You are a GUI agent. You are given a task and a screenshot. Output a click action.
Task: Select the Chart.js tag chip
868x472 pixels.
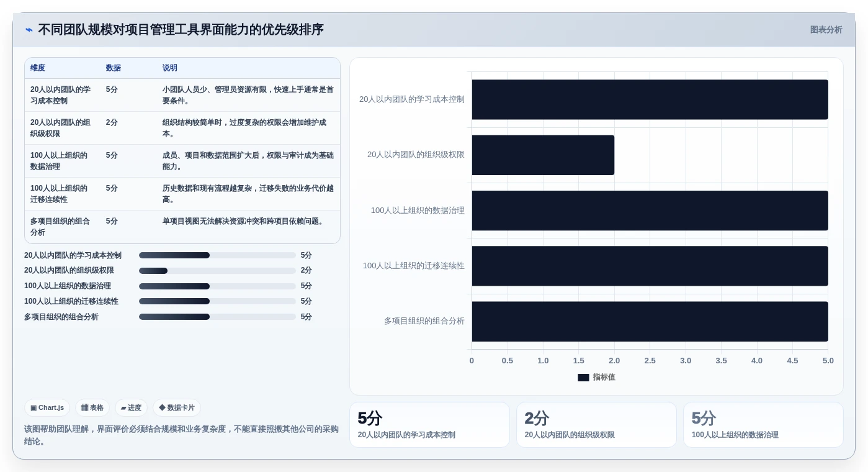tap(47, 407)
